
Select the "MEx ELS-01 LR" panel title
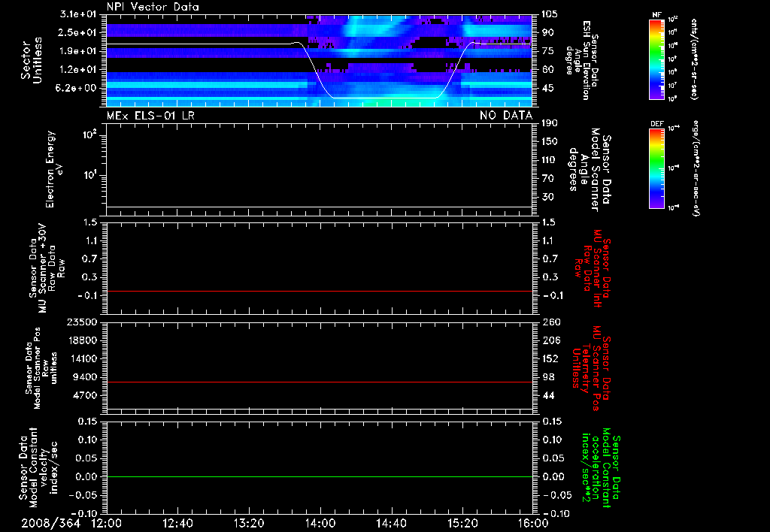point(150,116)
